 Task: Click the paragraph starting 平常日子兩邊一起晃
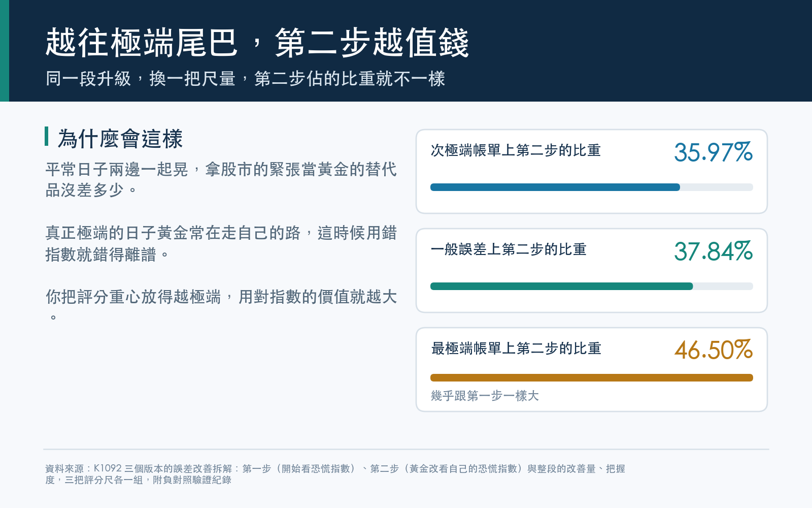pos(221,179)
